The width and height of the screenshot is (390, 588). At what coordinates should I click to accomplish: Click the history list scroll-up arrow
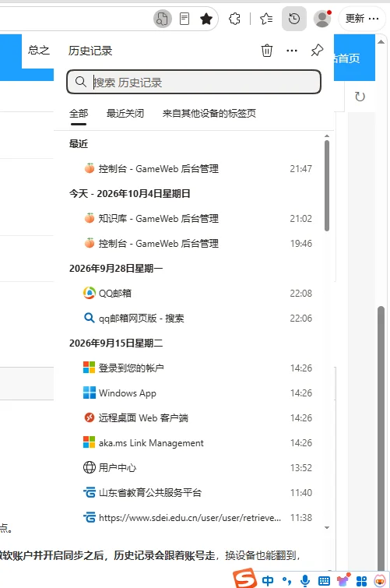point(327,136)
